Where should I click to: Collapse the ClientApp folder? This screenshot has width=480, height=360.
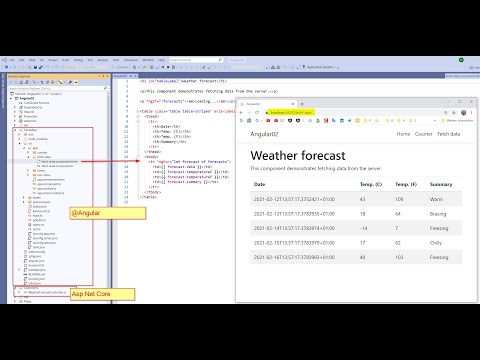click(15, 130)
